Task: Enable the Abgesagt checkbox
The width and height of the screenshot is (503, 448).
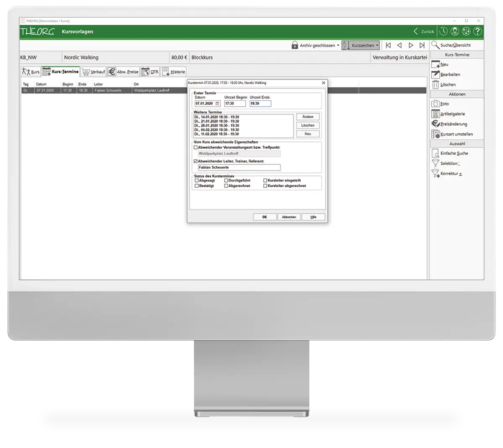Action: pos(197,181)
